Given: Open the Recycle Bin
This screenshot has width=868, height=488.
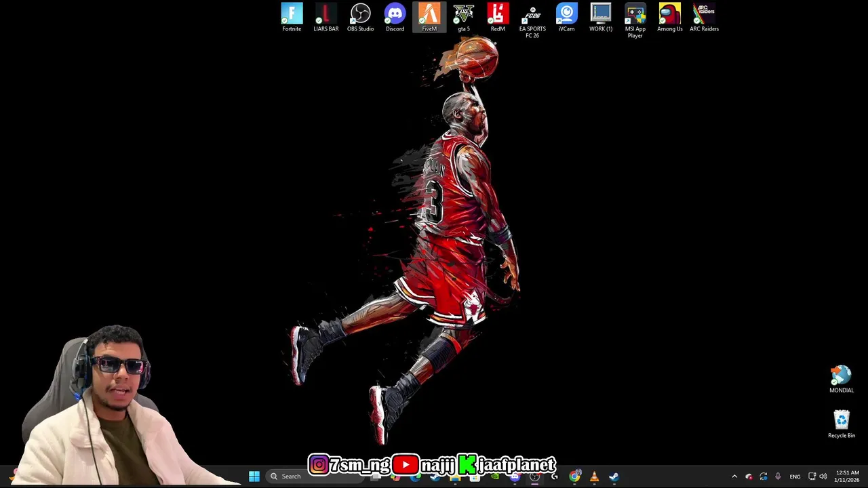Looking at the screenshot, I should click(842, 424).
